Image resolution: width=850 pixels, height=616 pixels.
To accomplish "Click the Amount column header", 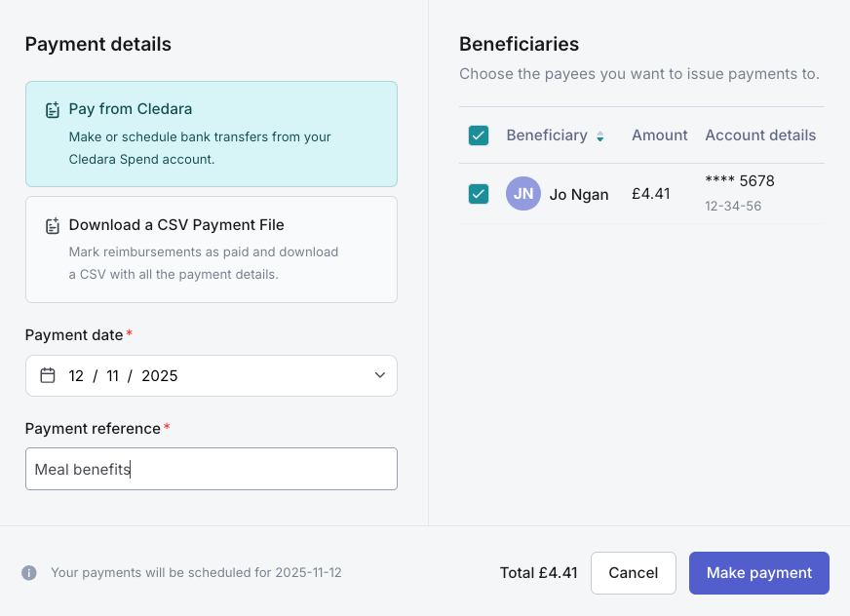I will (659, 135).
